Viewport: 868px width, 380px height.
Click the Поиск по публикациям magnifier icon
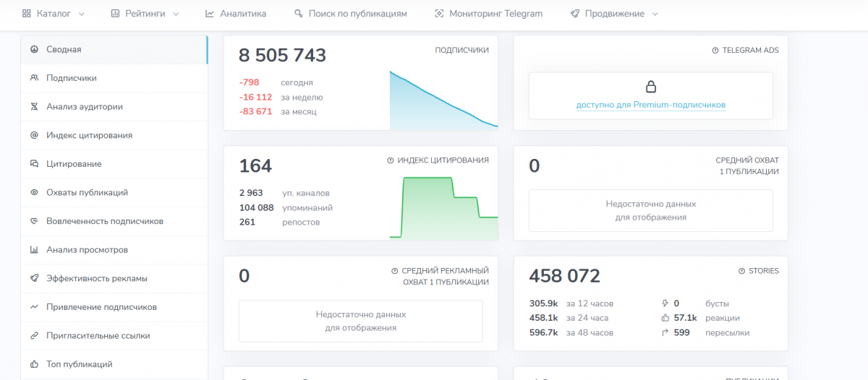click(299, 14)
